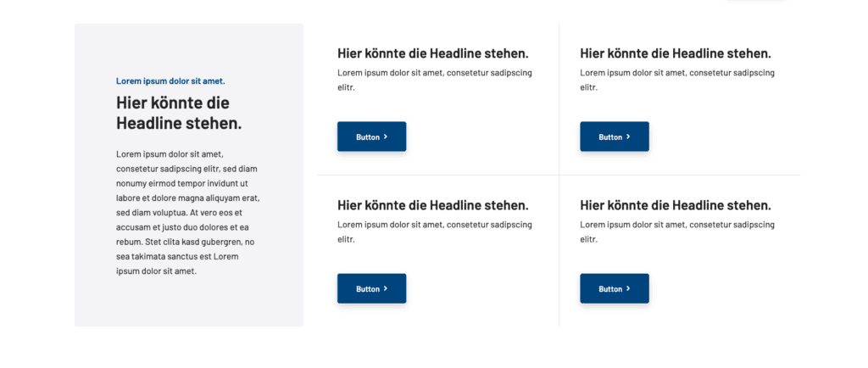The image size is (868, 368).
Task: Click the headline of the top-right card
Action: point(675,53)
